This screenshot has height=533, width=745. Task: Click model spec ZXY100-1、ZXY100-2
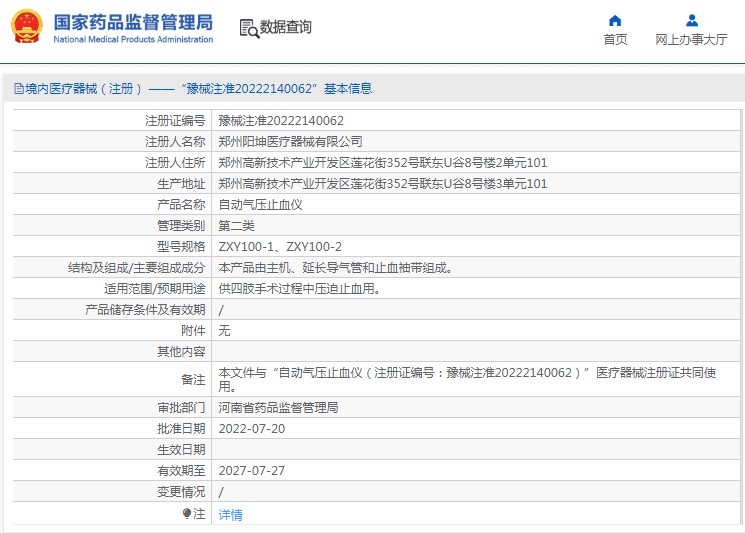tap(280, 246)
